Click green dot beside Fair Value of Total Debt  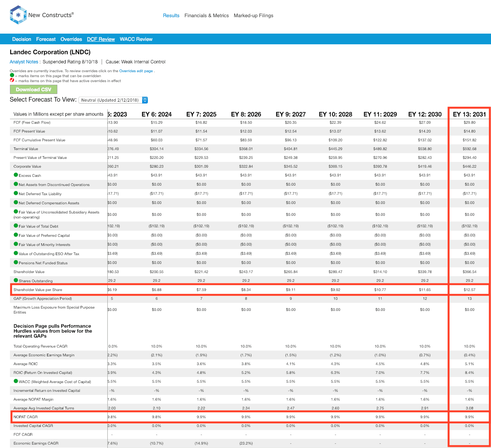click(16, 226)
